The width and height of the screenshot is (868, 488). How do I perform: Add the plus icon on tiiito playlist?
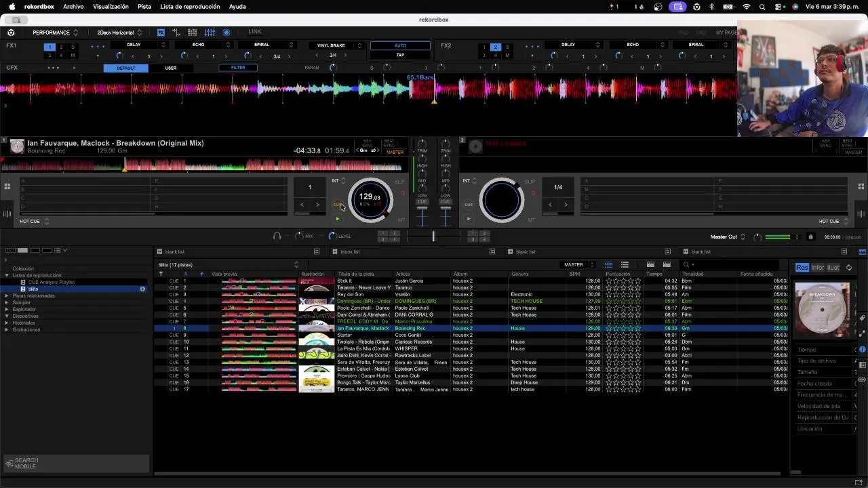pyautogui.click(x=142, y=289)
